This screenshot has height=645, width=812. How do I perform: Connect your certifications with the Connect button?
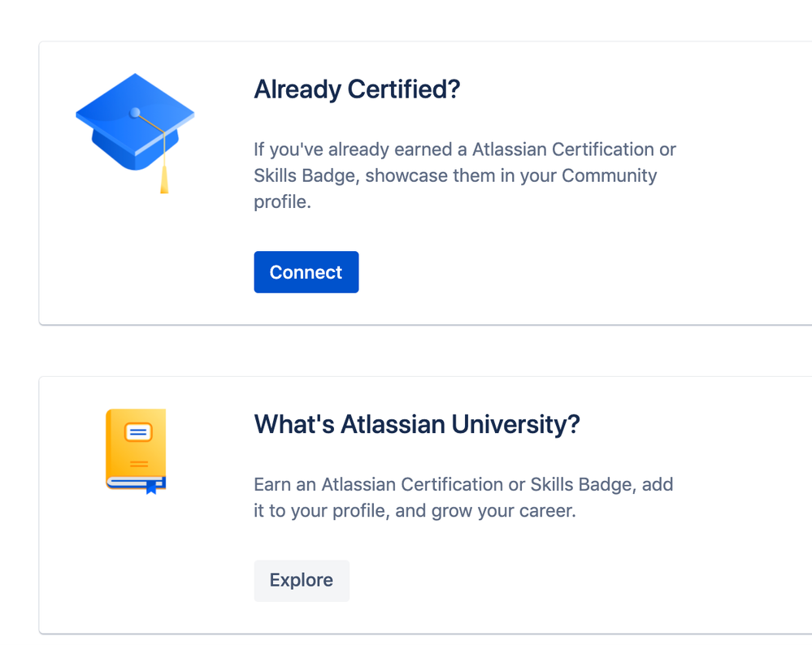(306, 272)
